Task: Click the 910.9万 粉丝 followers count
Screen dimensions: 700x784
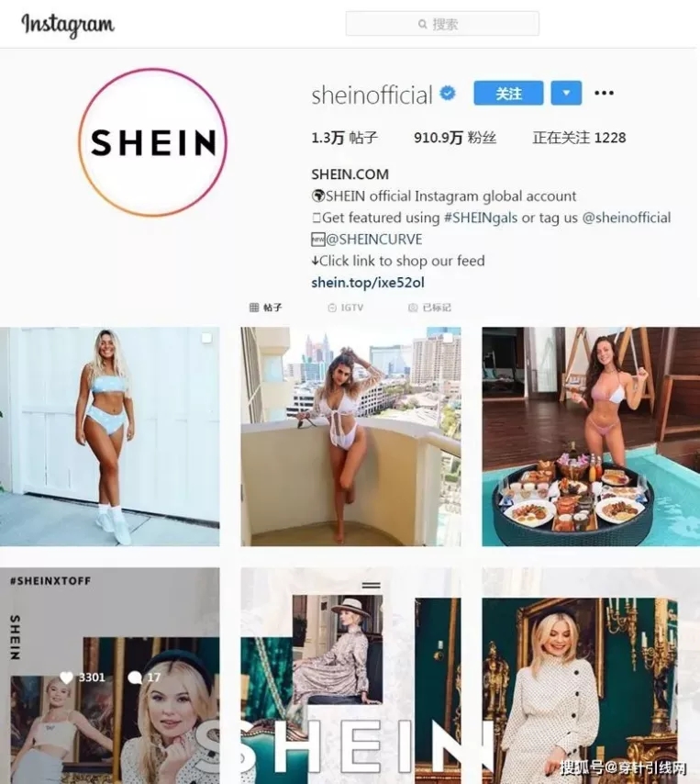Action: [x=455, y=138]
